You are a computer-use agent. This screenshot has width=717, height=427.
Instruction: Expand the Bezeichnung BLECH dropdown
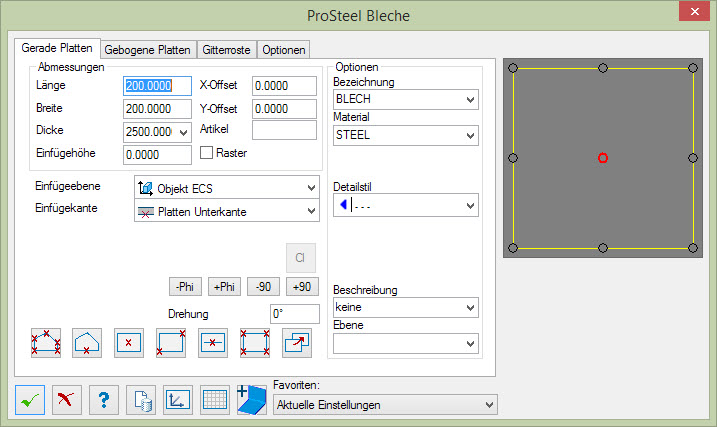click(x=406, y=99)
